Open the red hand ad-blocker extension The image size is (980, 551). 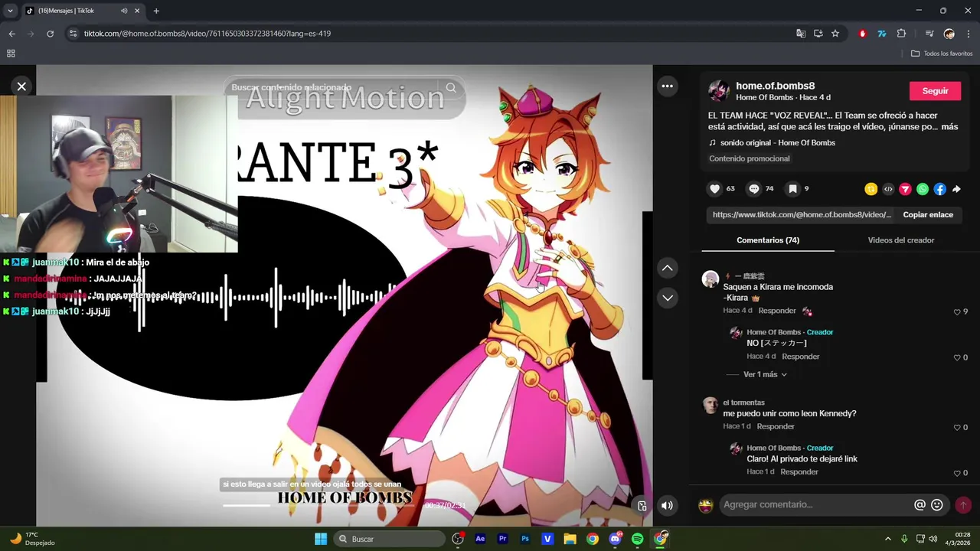pyautogui.click(x=863, y=34)
